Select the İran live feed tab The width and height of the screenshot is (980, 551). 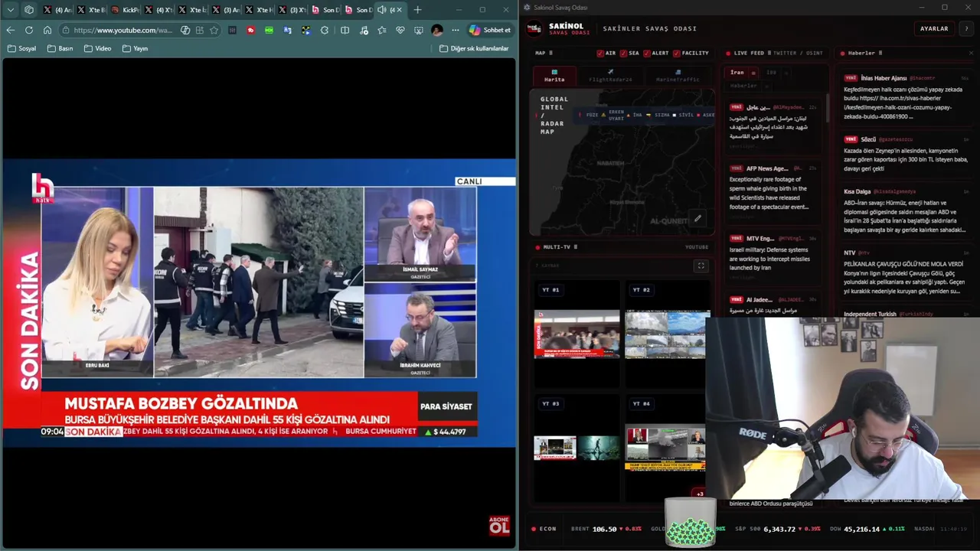(737, 73)
